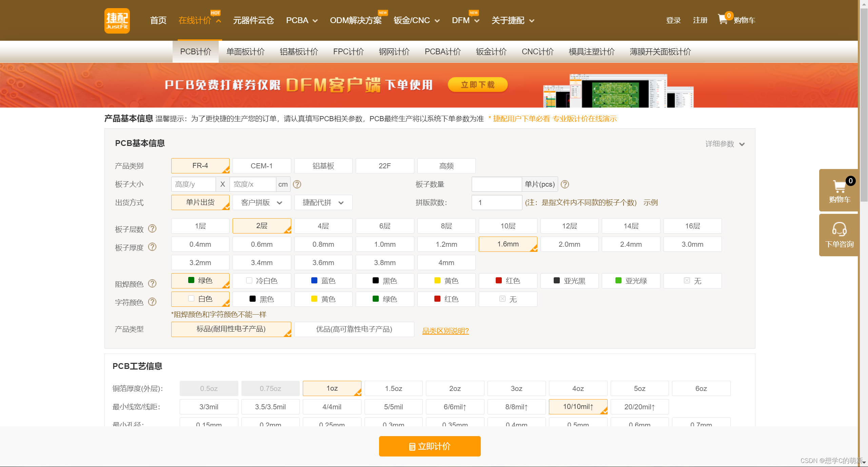Switch to the FPC计价 tab
868x467 pixels.
pyautogui.click(x=348, y=52)
